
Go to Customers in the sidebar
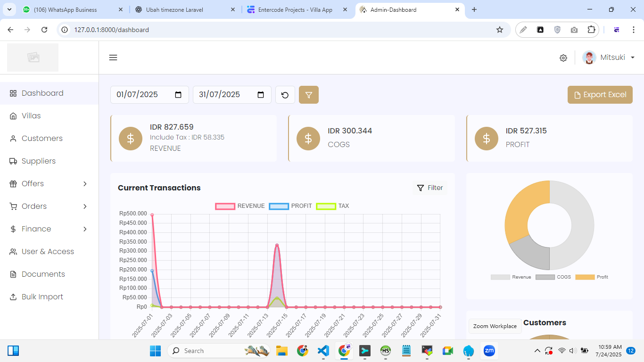click(49, 139)
